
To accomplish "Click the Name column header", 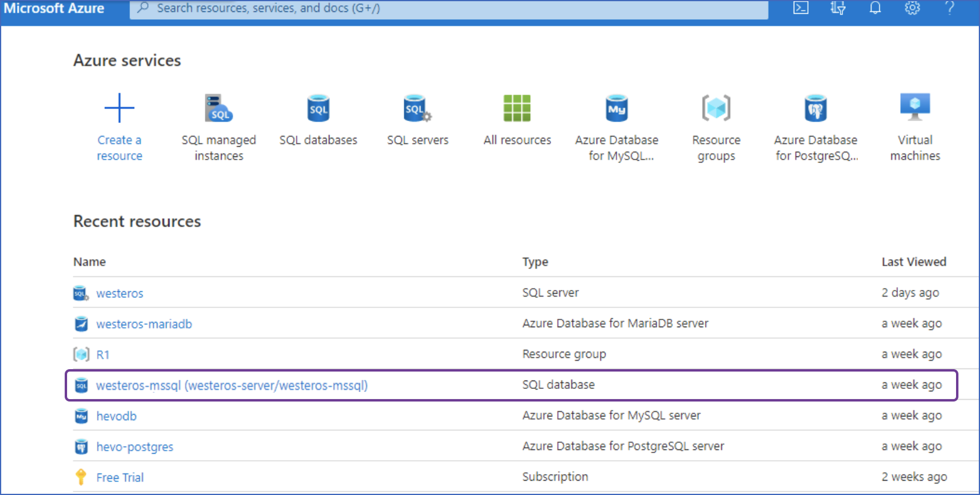I will (x=89, y=262).
